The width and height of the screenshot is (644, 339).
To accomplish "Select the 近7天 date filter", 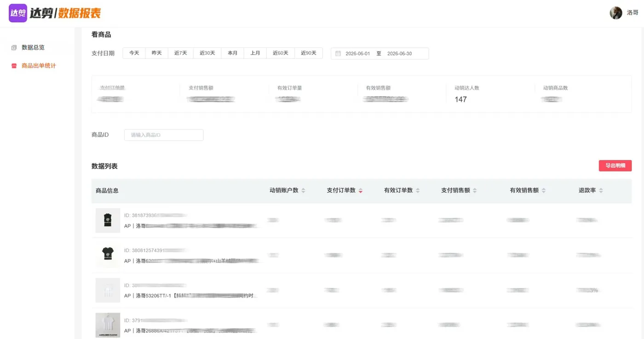I will point(181,53).
